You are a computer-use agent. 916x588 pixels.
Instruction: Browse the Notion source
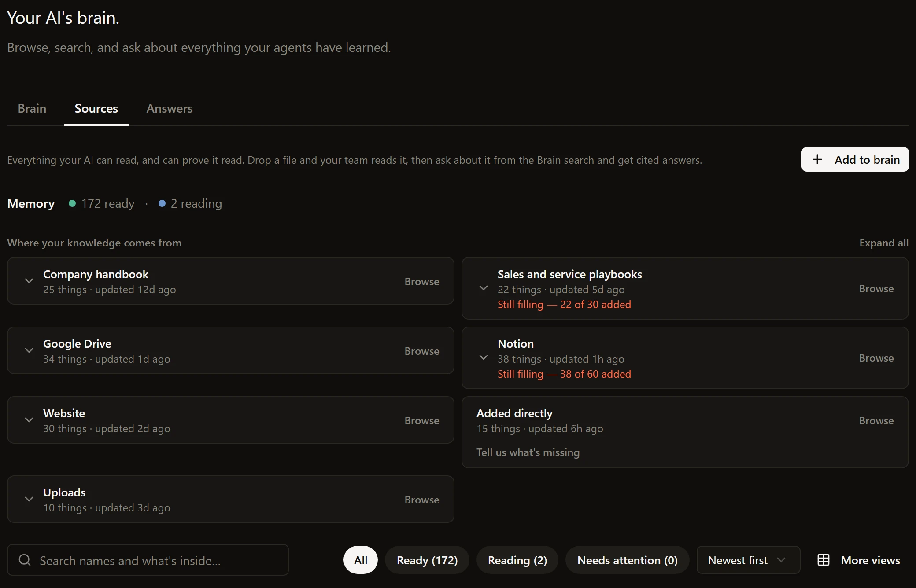(x=876, y=358)
